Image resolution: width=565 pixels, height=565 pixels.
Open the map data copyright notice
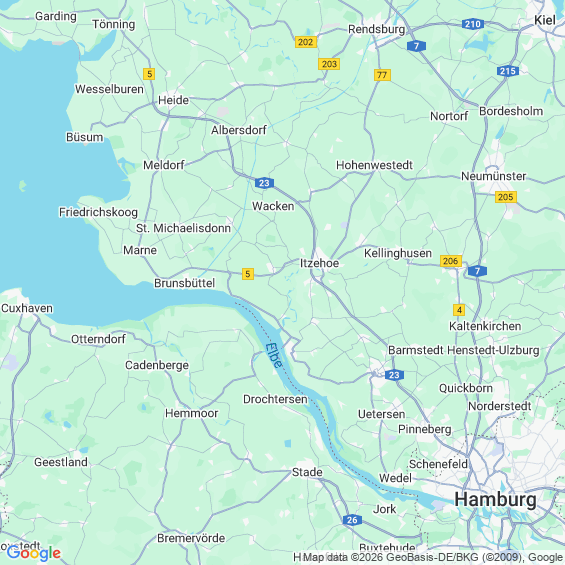tap(429, 557)
